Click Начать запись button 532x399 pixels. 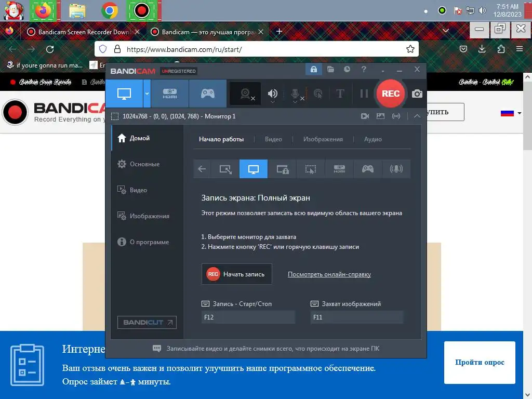pyautogui.click(x=236, y=274)
